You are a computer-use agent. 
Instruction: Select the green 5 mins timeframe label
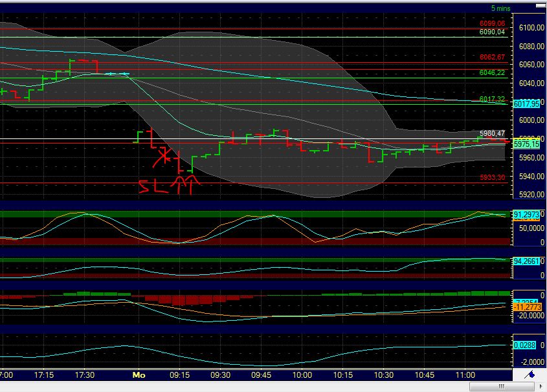tap(500, 7)
